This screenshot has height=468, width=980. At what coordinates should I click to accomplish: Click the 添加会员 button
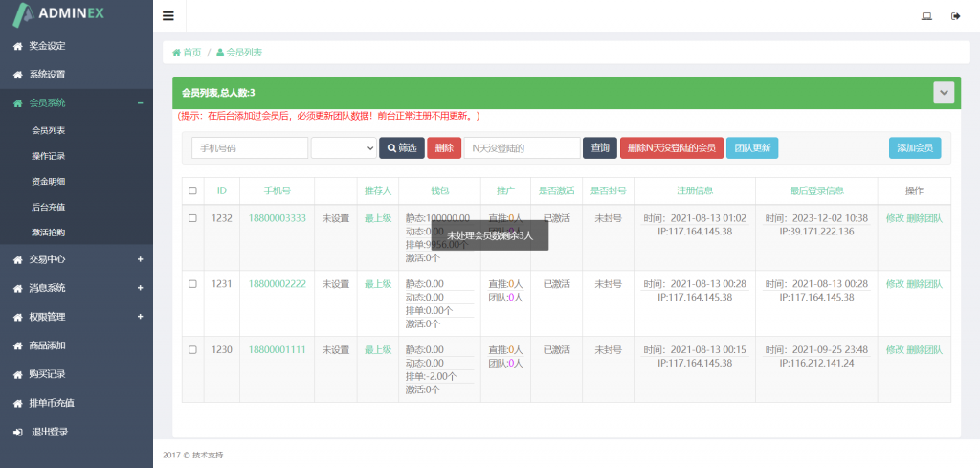[915, 147]
